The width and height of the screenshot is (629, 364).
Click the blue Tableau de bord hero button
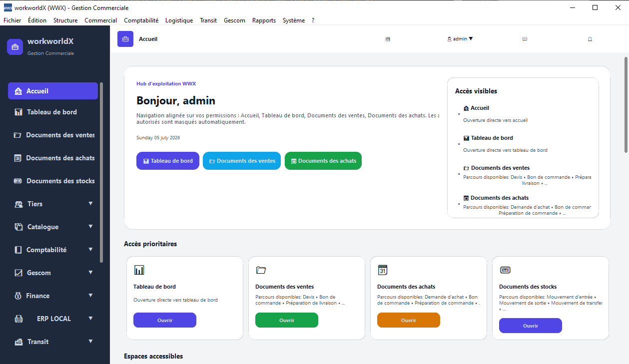[168, 161]
